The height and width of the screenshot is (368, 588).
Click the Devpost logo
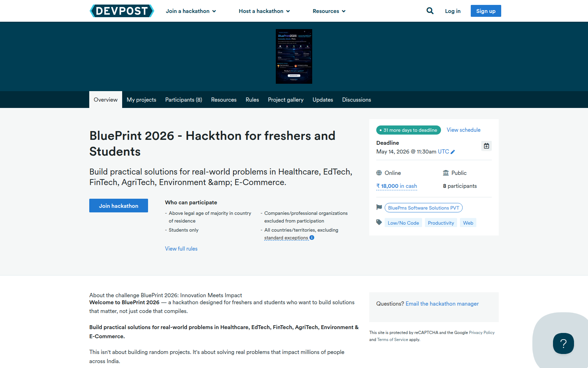122,11
